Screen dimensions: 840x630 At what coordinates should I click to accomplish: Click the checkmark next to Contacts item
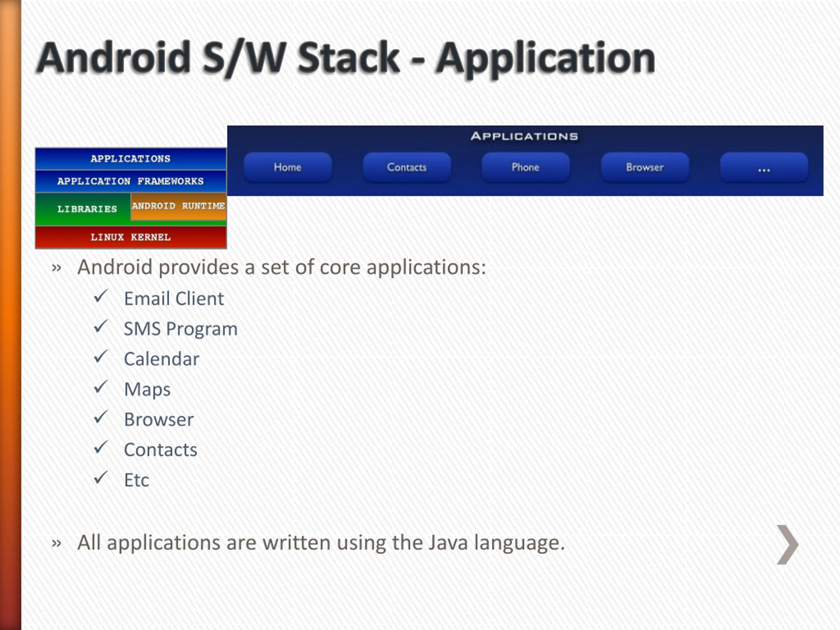point(101,448)
